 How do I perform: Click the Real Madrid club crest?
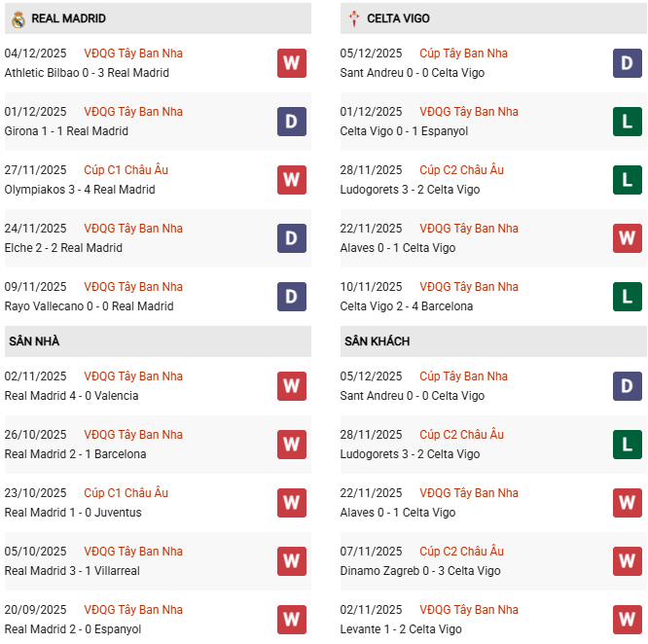18,18
